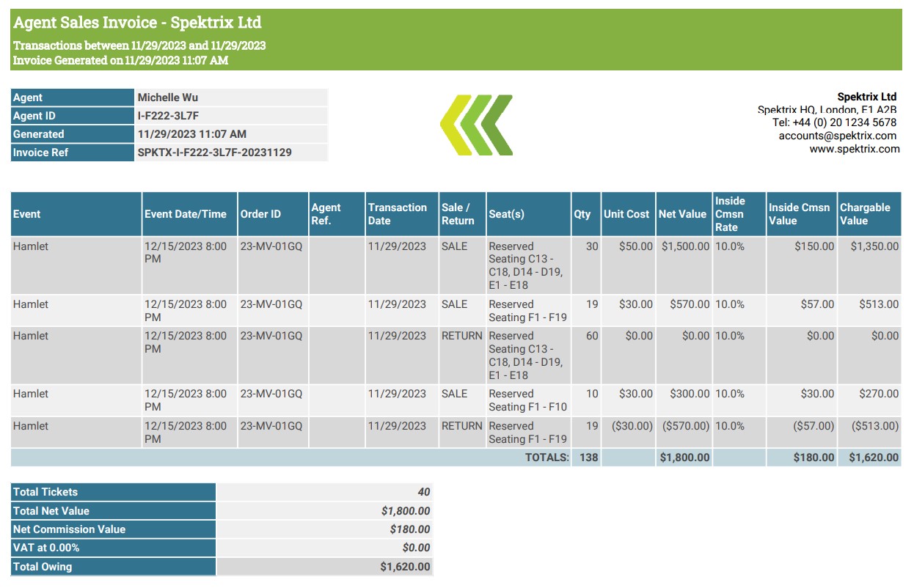Click the Seat(s) column header
Image resolution: width=914 pixels, height=588 pixels.
click(x=507, y=214)
